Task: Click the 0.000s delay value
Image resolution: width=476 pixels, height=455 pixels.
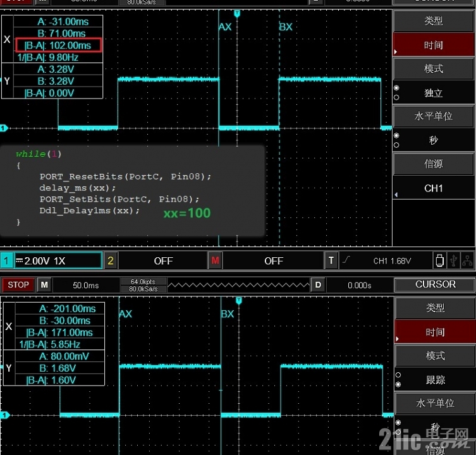Action: [x=359, y=286]
